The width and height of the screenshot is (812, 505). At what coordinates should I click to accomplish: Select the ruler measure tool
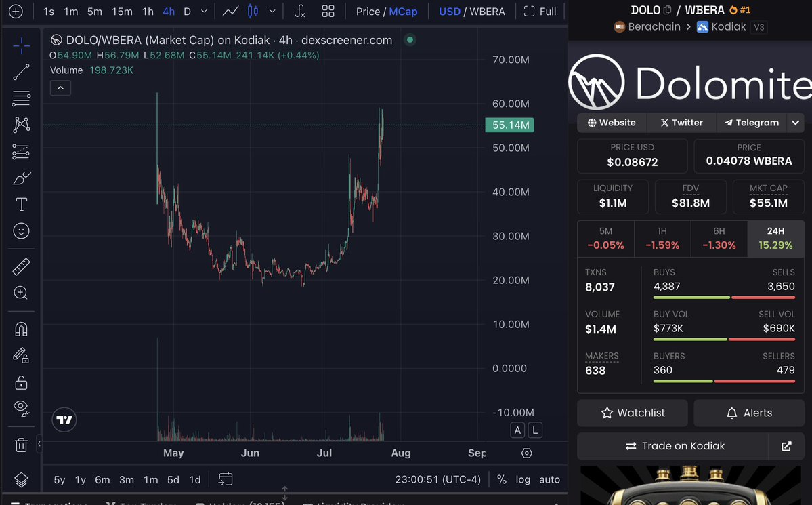[x=21, y=266]
